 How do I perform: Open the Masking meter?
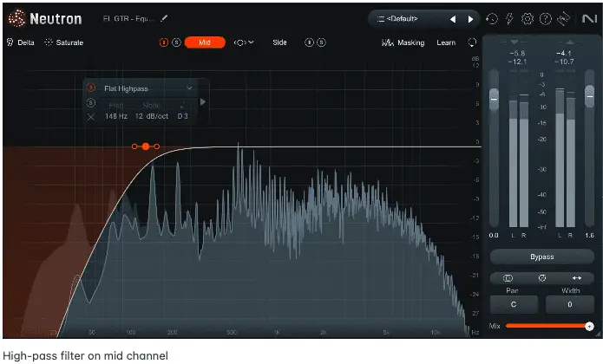[403, 42]
